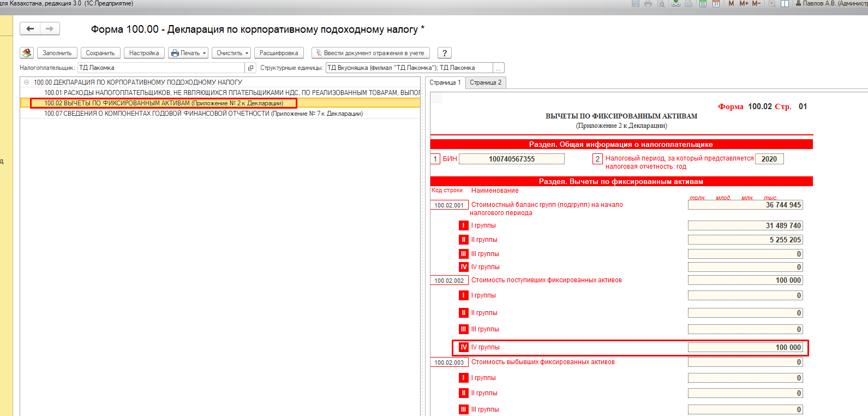Open taxpayer record with the field's open icon
The image size is (868, 416).
(x=250, y=68)
